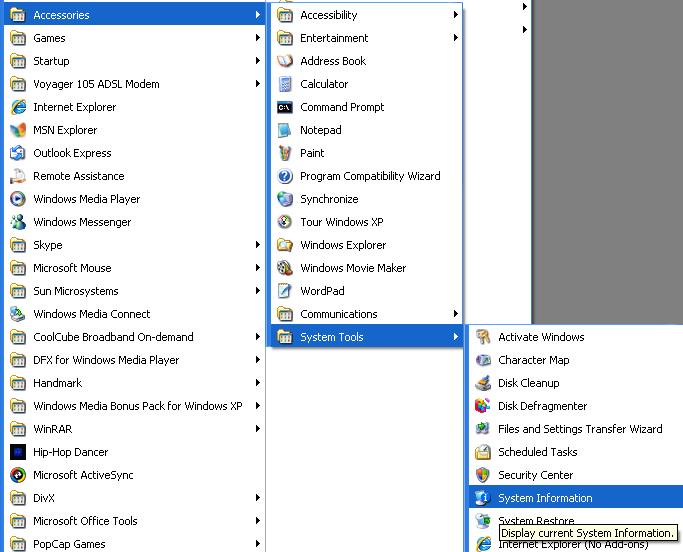Click the Display current System Information tooltip
The height and width of the screenshot is (552, 683).
[x=588, y=533]
